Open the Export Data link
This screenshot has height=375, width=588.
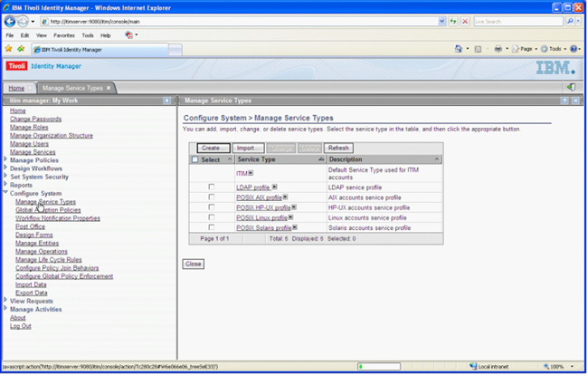pyautogui.click(x=32, y=293)
